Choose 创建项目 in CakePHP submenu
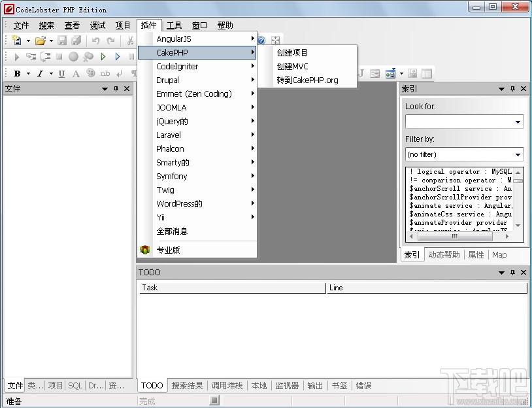Screen dimensions: 532x408 pos(307,52)
